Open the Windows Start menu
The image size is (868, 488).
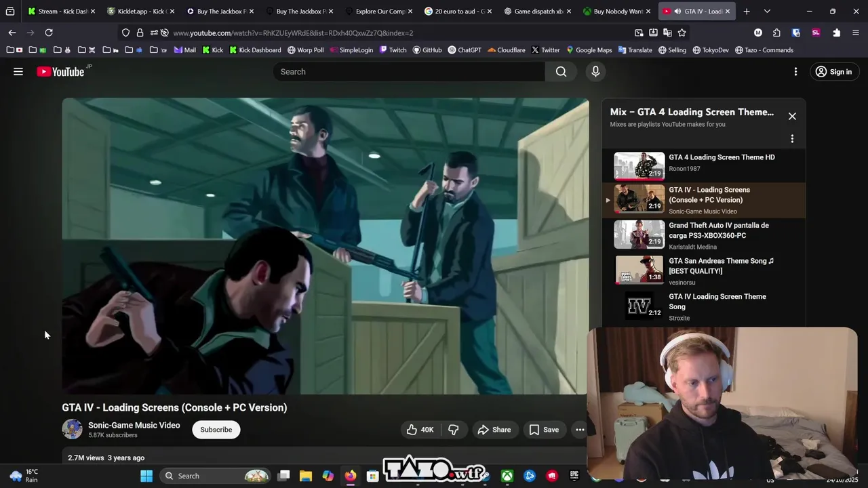(x=146, y=476)
